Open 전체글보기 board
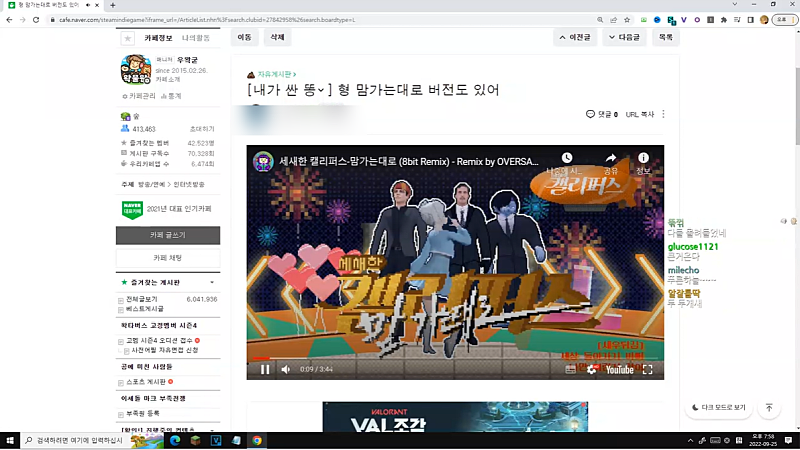This screenshot has width=800, height=450. [142, 299]
